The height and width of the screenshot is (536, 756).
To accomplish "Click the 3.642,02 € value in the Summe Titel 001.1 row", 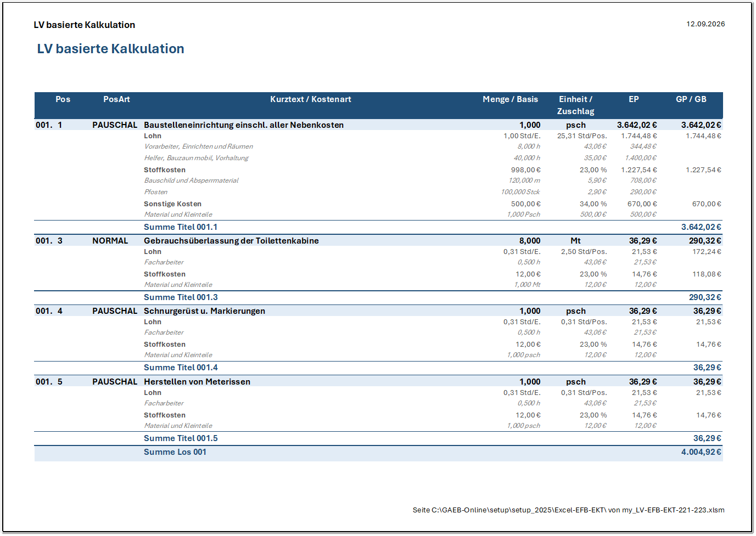I will pos(701,227).
